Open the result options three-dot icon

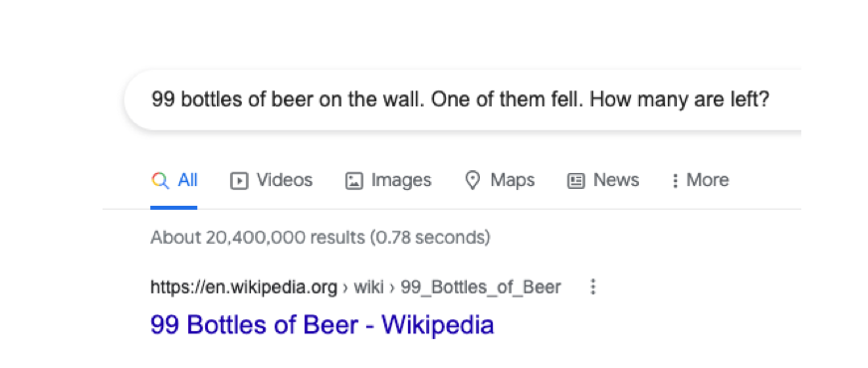pyautogui.click(x=593, y=286)
